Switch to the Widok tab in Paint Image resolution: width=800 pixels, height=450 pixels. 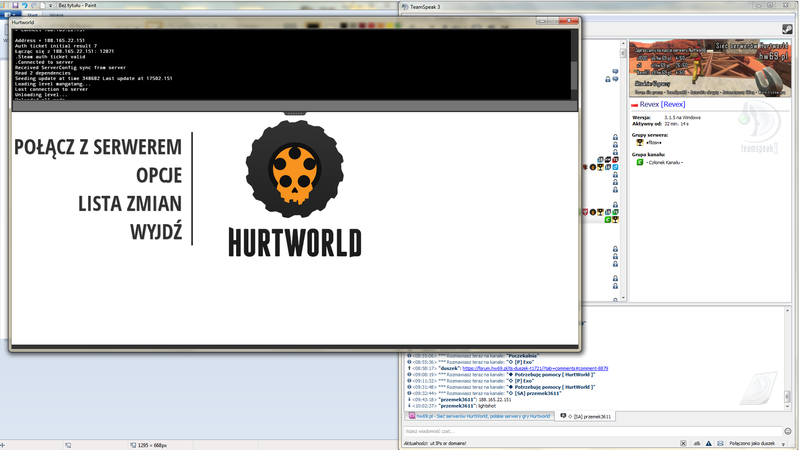click(56, 15)
